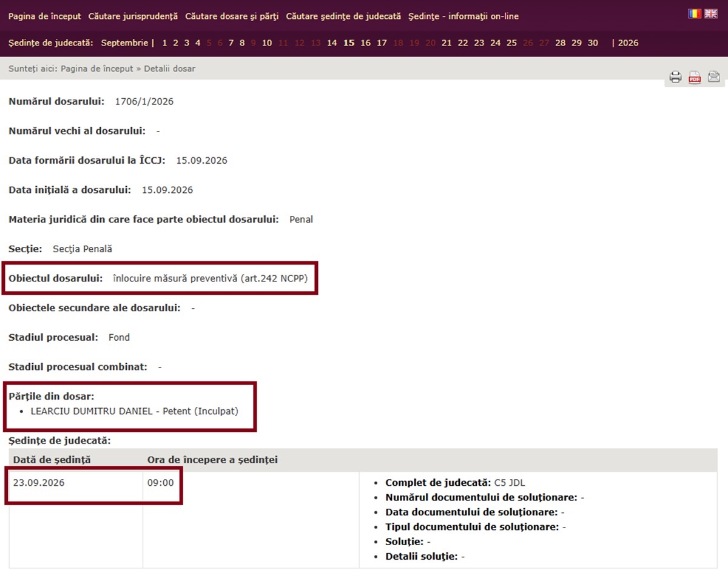Select day 30 in sessions calendar
The height and width of the screenshot is (584, 728).
pos(593,43)
